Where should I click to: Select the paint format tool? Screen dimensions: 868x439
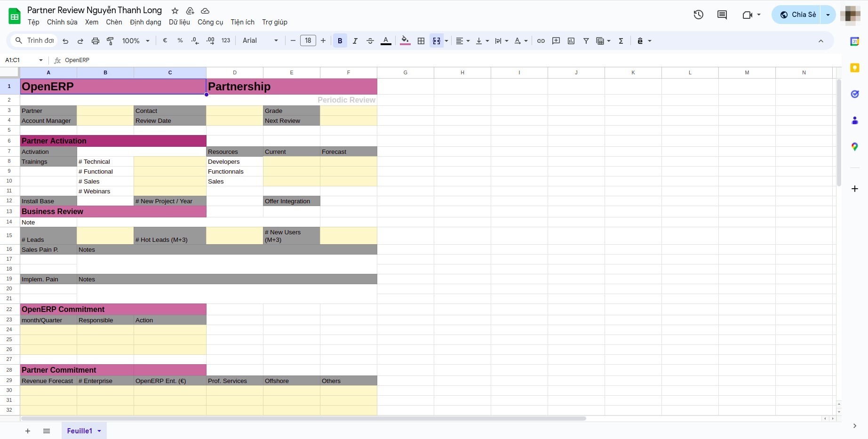pos(111,41)
